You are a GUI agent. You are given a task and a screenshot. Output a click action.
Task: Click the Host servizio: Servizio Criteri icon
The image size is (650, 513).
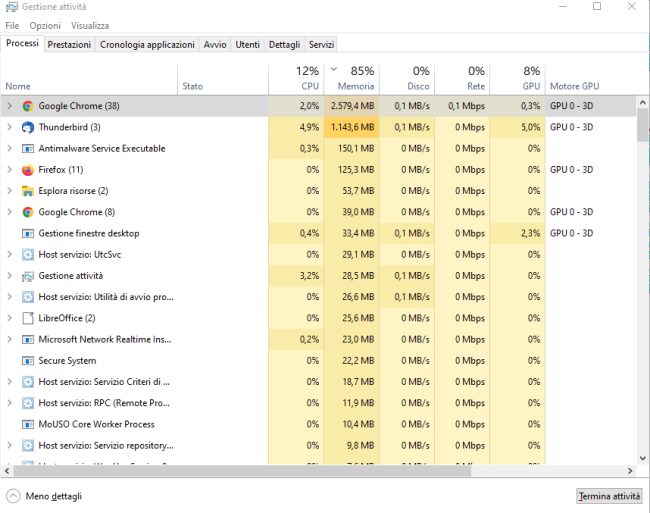[28, 382]
